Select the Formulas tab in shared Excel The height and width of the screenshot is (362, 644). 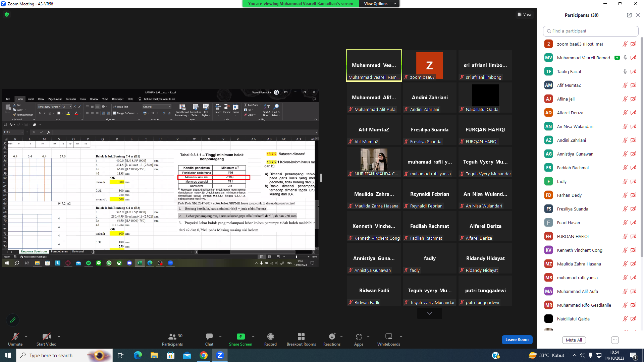tap(71, 99)
